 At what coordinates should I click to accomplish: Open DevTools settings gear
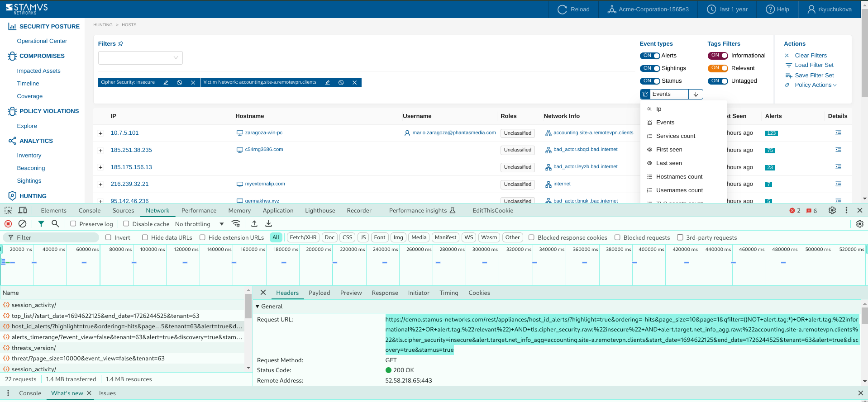pos(832,210)
